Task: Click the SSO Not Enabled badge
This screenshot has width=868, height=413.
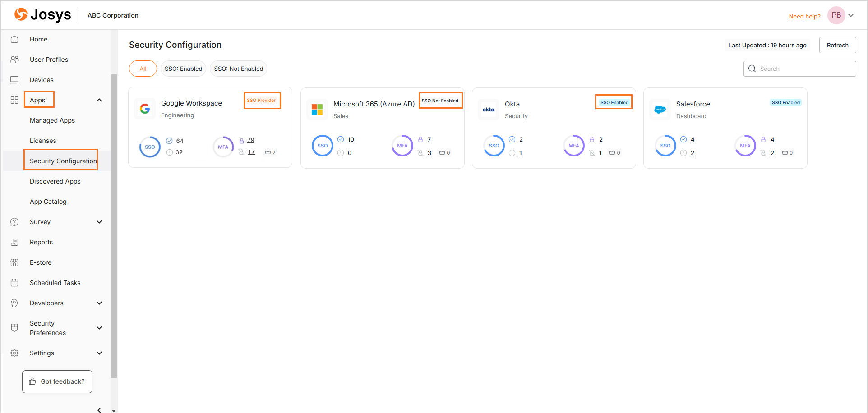Action: (x=440, y=101)
